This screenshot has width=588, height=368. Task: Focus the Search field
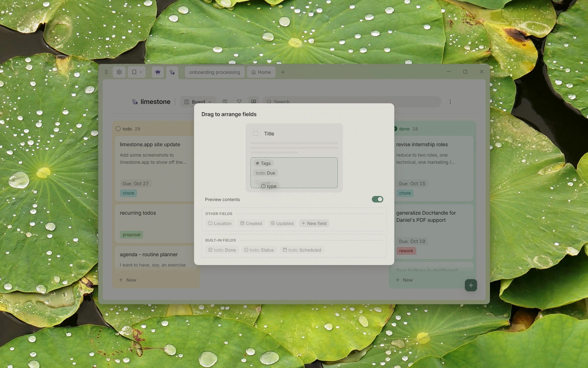click(352, 102)
